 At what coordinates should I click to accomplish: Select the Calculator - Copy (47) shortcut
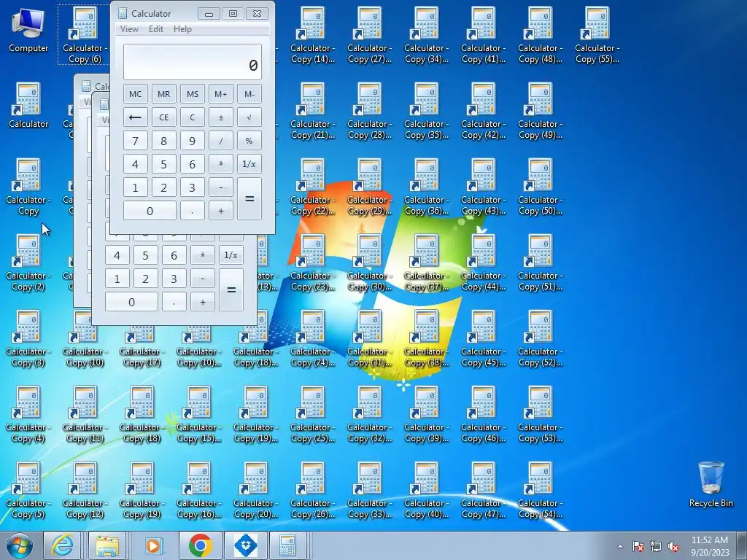coord(483,490)
